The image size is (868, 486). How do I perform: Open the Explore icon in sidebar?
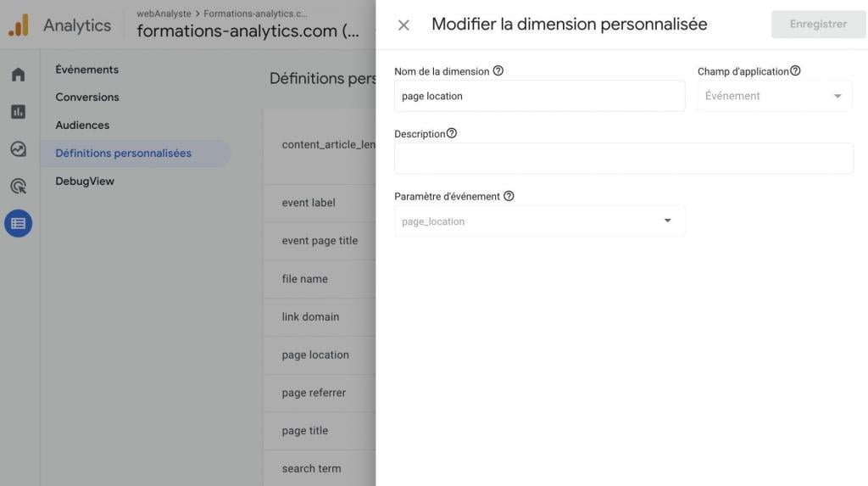[19, 149]
